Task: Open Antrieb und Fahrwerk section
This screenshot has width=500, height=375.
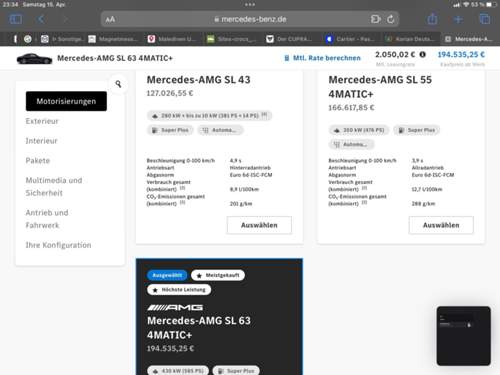Action: pyautogui.click(x=47, y=219)
